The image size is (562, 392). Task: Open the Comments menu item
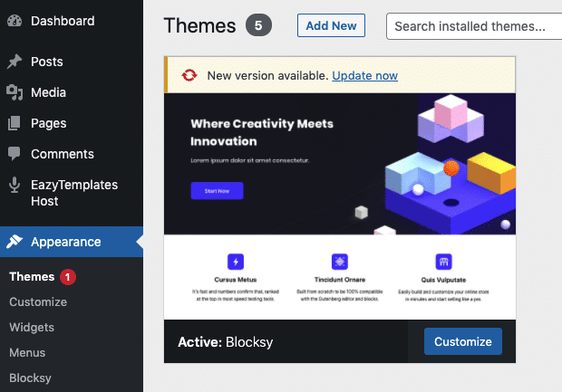click(72, 154)
